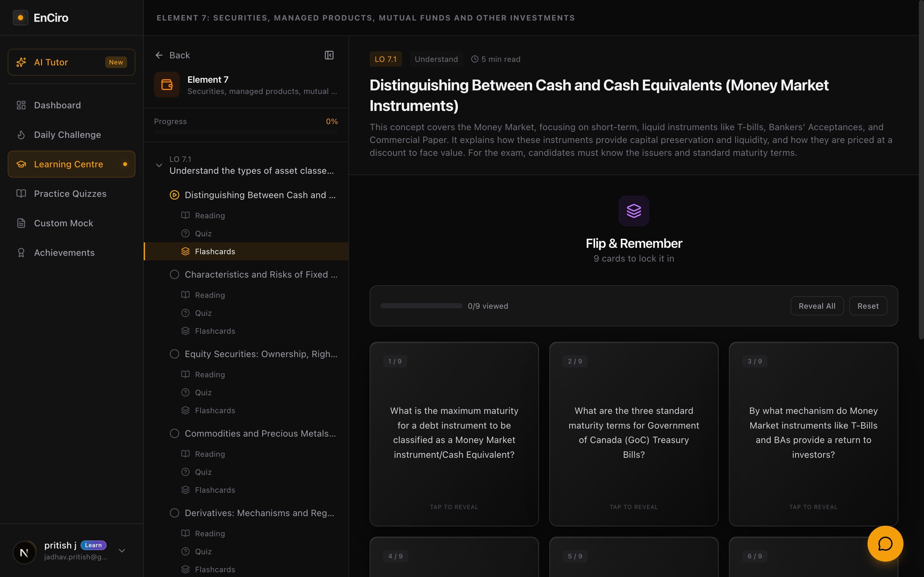Open the chat bubble floating button
This screenshot has width=924, height=577.
(x=885, y=543)
